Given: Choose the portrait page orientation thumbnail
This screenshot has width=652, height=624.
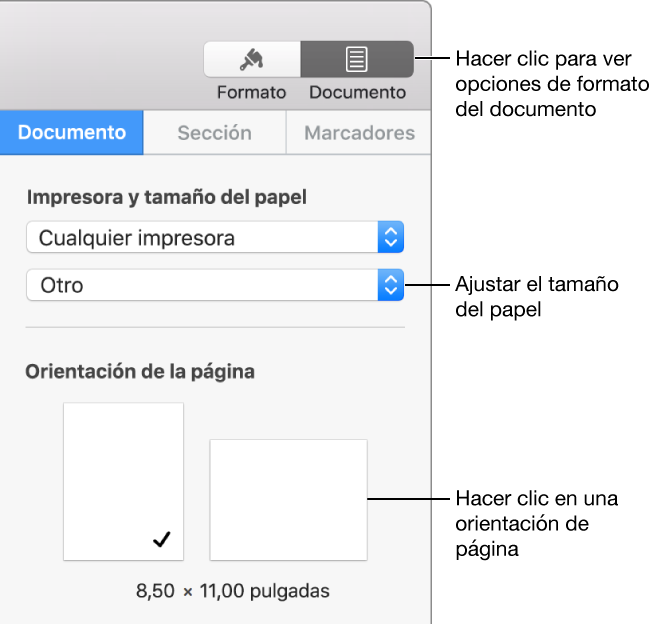Looking at the screenshot, I should 123,481.
